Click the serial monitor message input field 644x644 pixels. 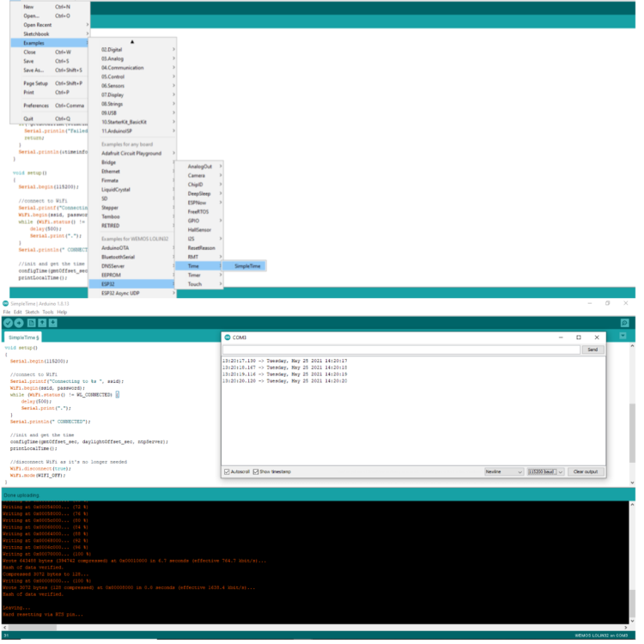tap(401, 349)
